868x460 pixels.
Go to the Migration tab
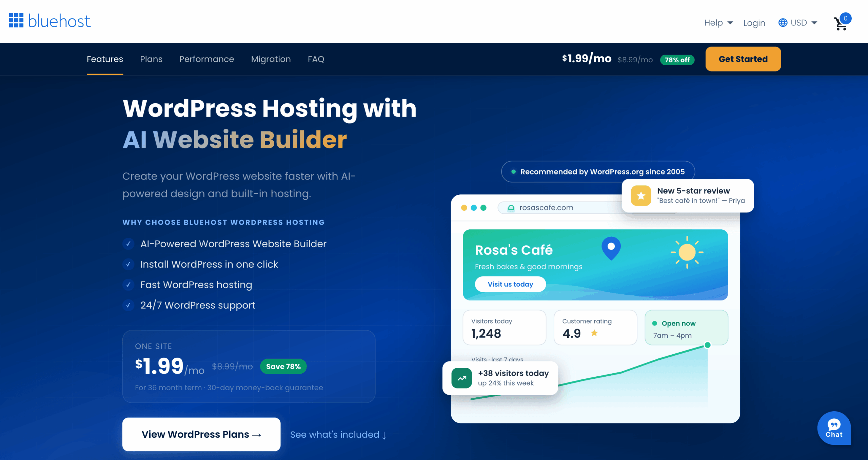[271, 59]
